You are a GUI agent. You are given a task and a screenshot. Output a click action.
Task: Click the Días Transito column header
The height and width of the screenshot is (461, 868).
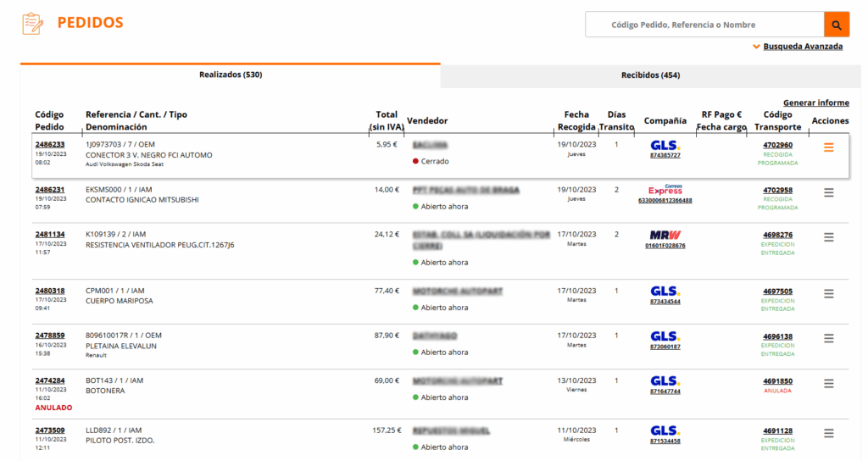[x=616, y=120]
